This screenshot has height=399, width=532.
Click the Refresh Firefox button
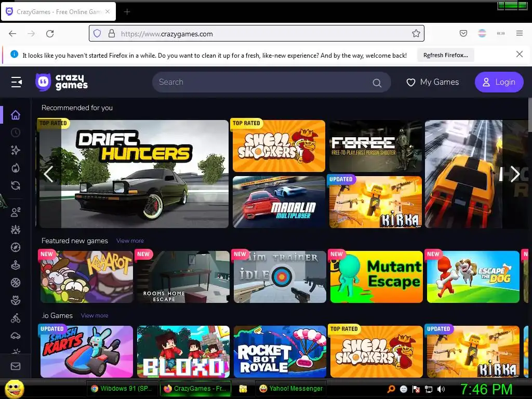pos(445,55)
